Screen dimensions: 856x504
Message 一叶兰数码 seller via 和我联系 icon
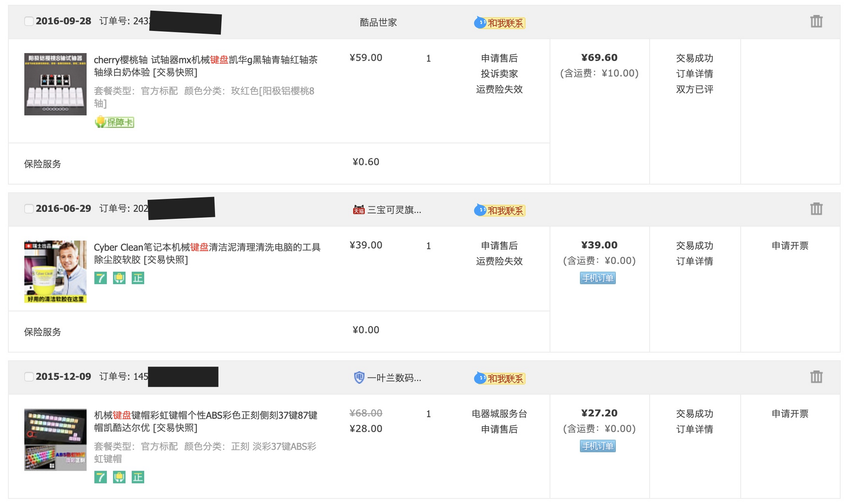499,378
